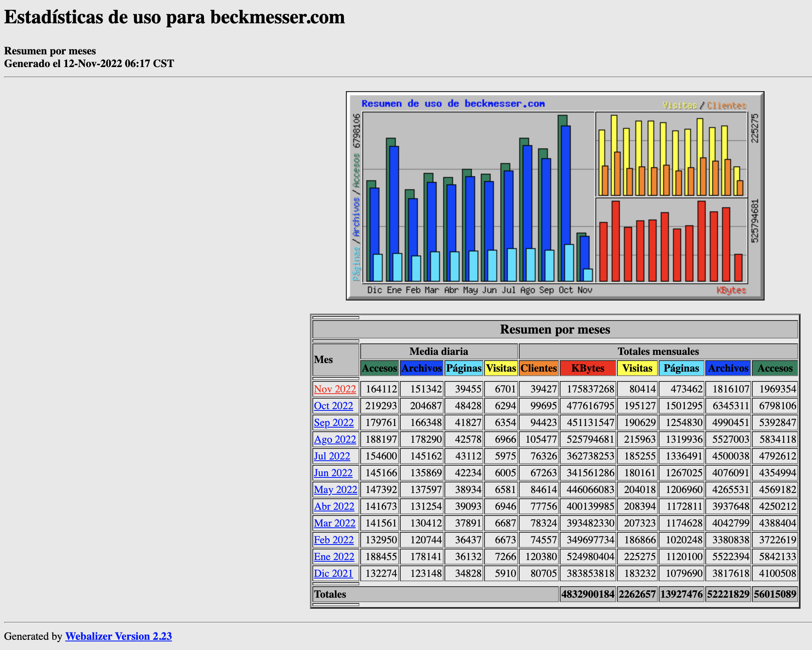Click the orange Clientes column header
Screen dimensions: 812x650
538,368
